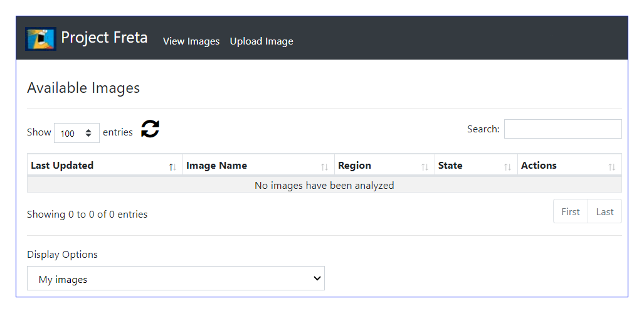The width and height of the screenshot is (644, 313).
Task: Sort by State using its arrow icon
Action: (508, 167)
